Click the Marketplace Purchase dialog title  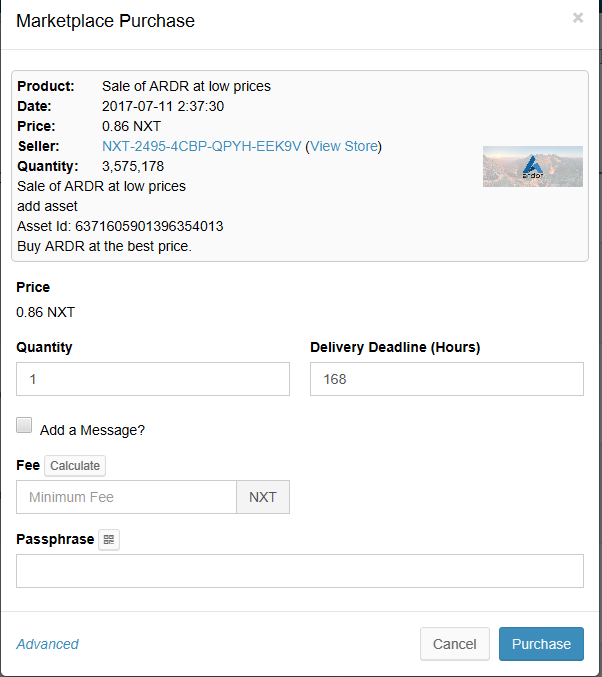click(x=105, y=21)
